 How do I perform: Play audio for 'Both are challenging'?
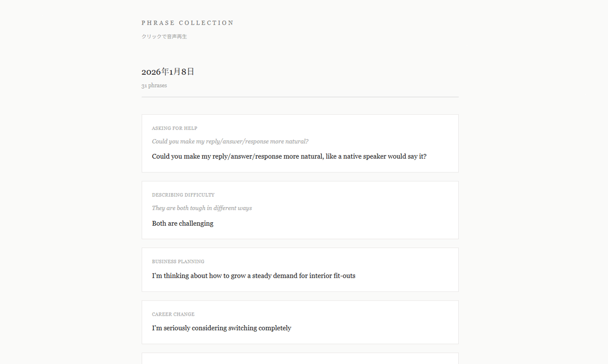(x=182, y=223)
